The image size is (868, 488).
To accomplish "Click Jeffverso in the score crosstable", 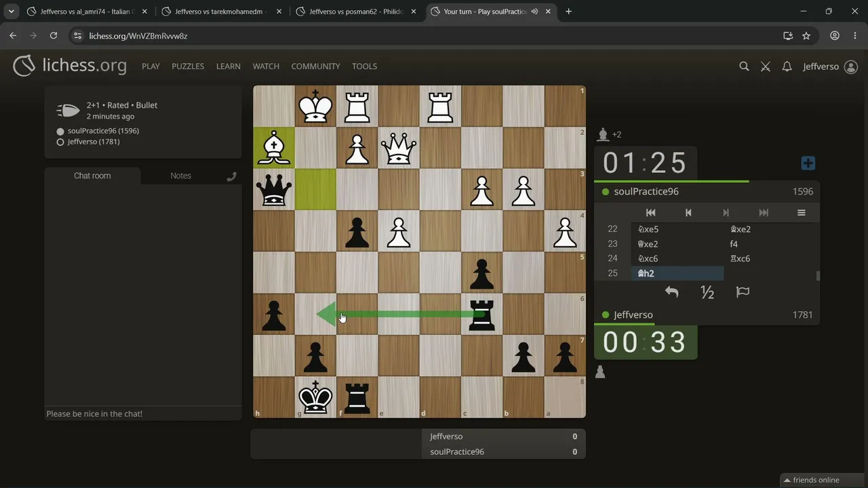I will [446, 436].
